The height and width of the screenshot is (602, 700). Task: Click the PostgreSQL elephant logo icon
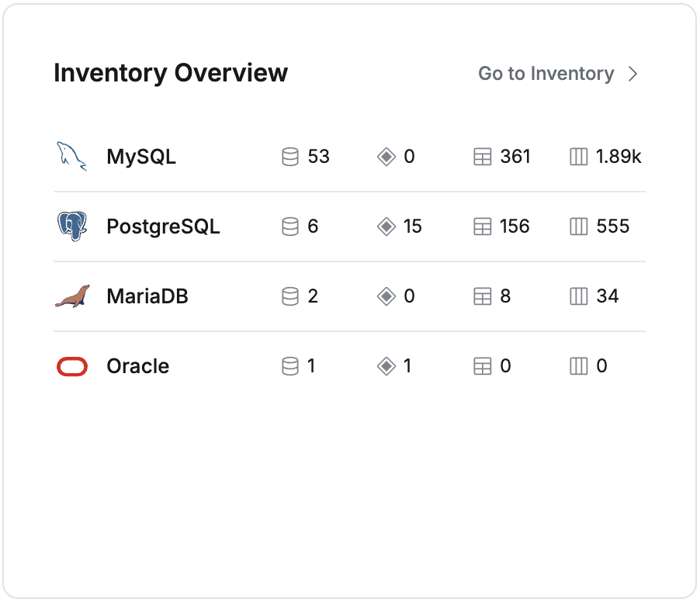tap(71, 227)
